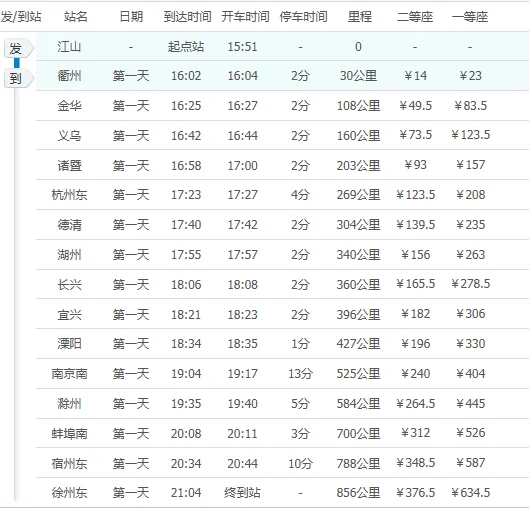Click the 10分 stop duration at 宿州东
The height and width of the screenshot is (508, 529).
pos(300,463)
